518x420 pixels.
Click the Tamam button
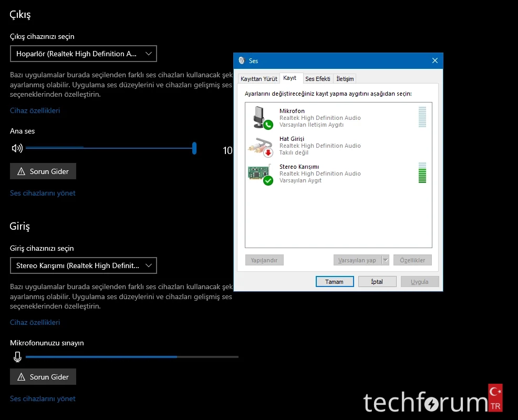pos(334,282)
